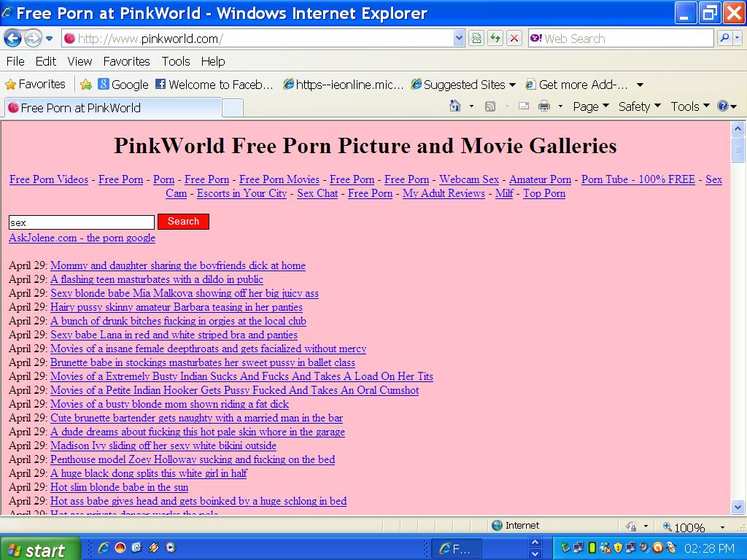
Task: Click the red Stop loading X icon
Action: (514, 39)
